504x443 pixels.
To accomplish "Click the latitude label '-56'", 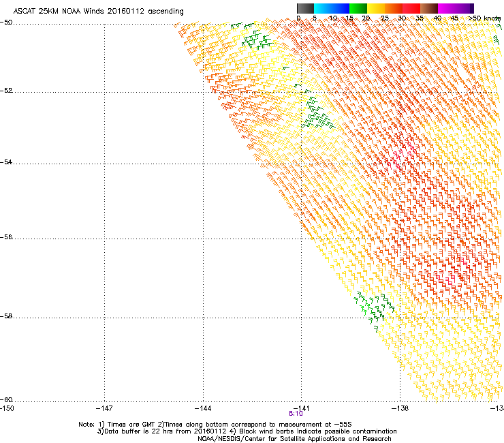I will [x=6, y=237].
